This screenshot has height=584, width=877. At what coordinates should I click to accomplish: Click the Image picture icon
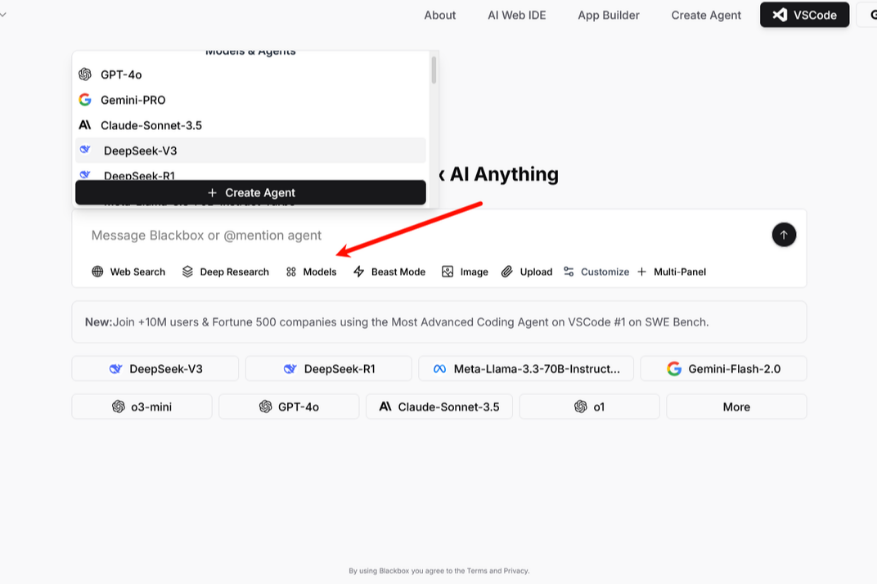447,272
